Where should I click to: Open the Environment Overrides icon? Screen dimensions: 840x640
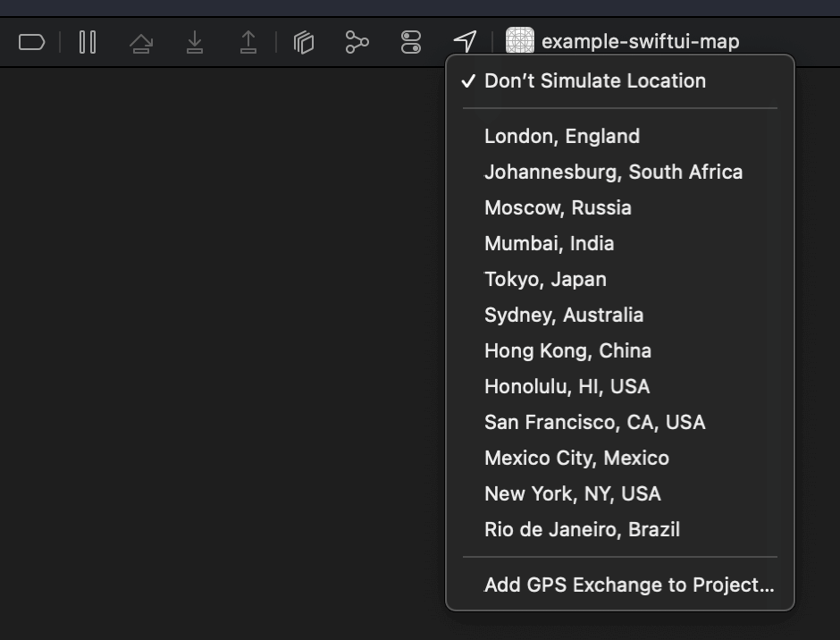411,42
